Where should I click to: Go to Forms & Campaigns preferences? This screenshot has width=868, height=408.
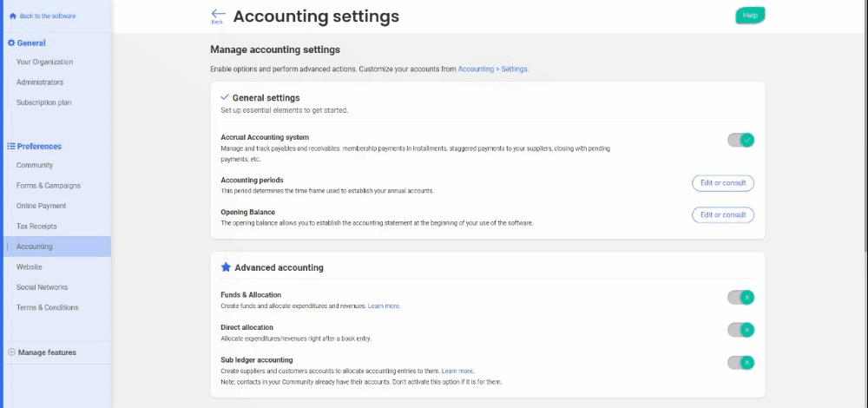tap(48, 186)
